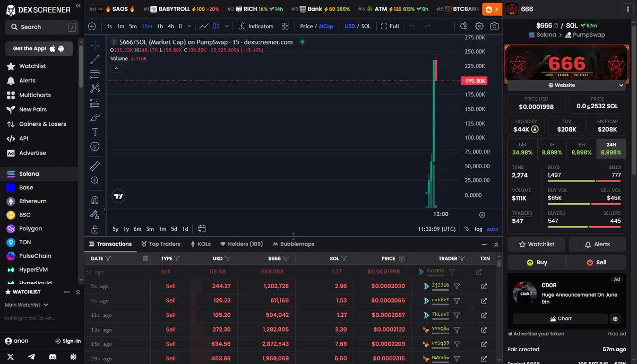Open the X (Twitter) link icon
637x364 pixels.
[11, 357]
